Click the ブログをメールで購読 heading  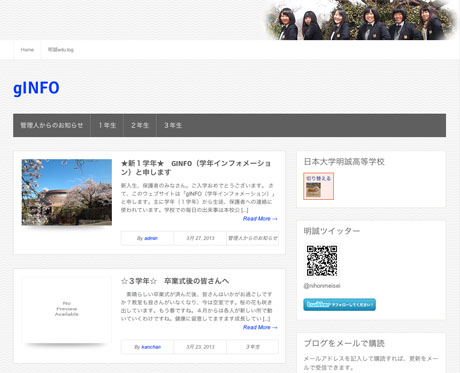(x=344, y=344)
